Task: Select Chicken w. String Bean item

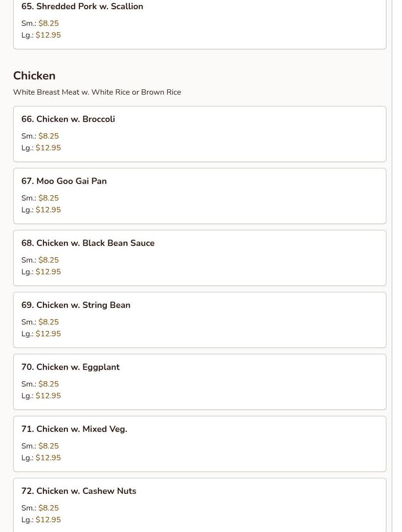Action: (200, 320)
